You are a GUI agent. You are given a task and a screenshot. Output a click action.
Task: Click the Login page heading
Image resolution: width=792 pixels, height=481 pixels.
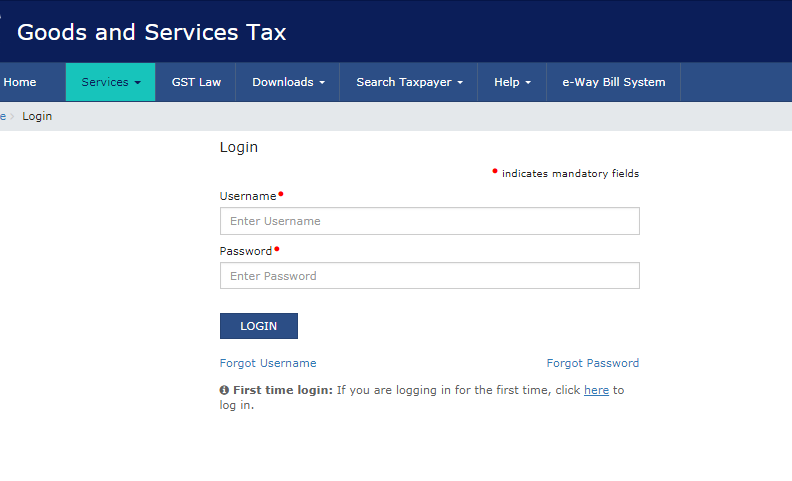point(239,147)
